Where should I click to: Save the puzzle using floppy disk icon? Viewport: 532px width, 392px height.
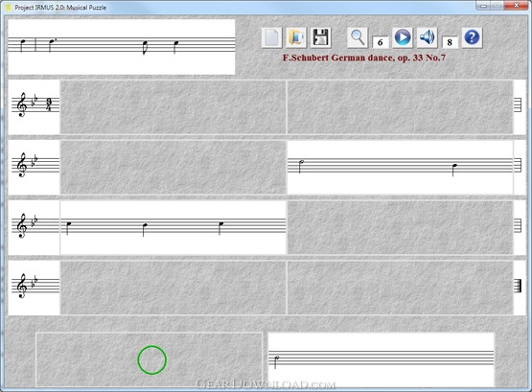(x=320, y=37)
